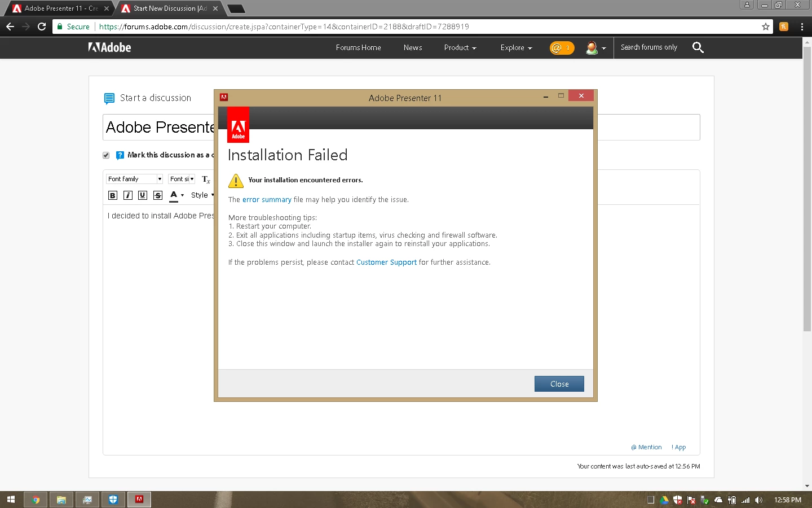Close the Start New Discussion browser tab
The width and height of the screenshot is (812, 508).
(x=215, y=8)
